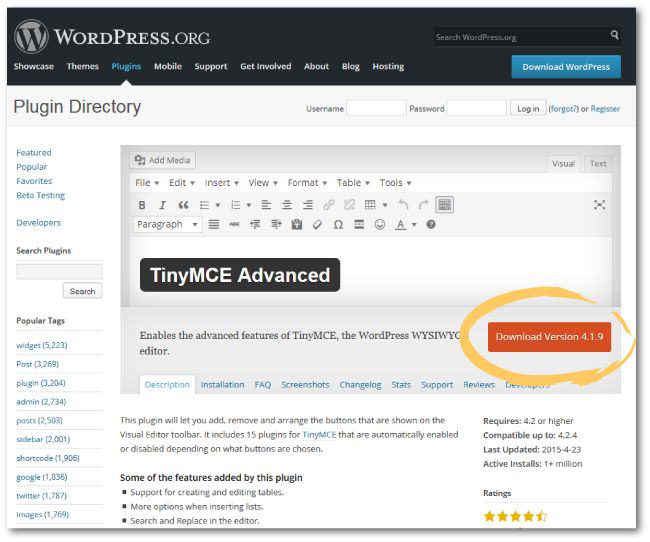This screenshot has height=542, width=650.
Task: Open the Format menu in editor
Action: (x=307, y=183)
